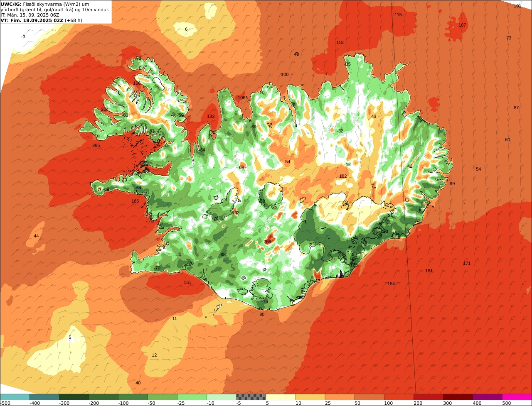
Task: Click the map value "80" south of the coast
Action: coord(262,314)
